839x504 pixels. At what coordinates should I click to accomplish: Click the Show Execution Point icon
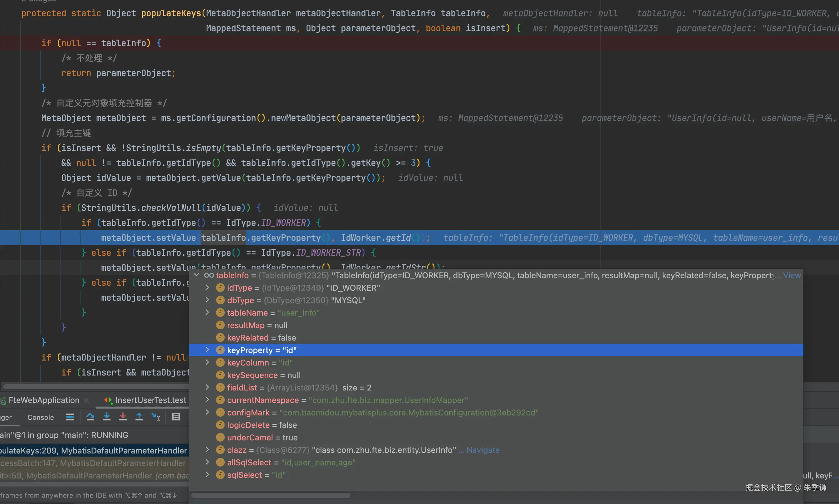tap(70, 417)
